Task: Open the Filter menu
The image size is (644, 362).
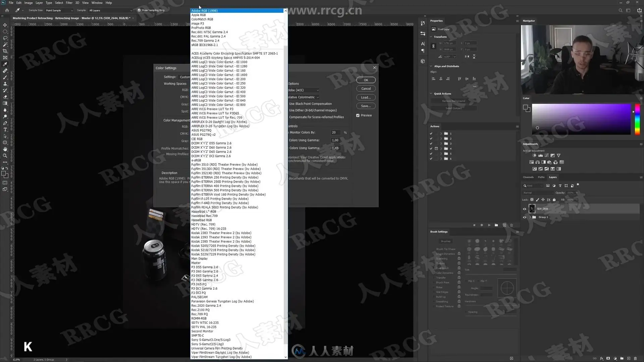Action: pos(69,3)
